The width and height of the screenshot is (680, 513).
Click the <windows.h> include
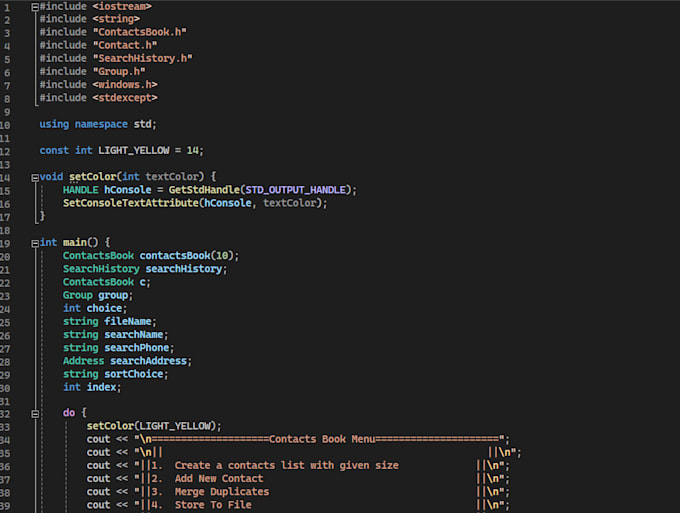click(125, 85)
